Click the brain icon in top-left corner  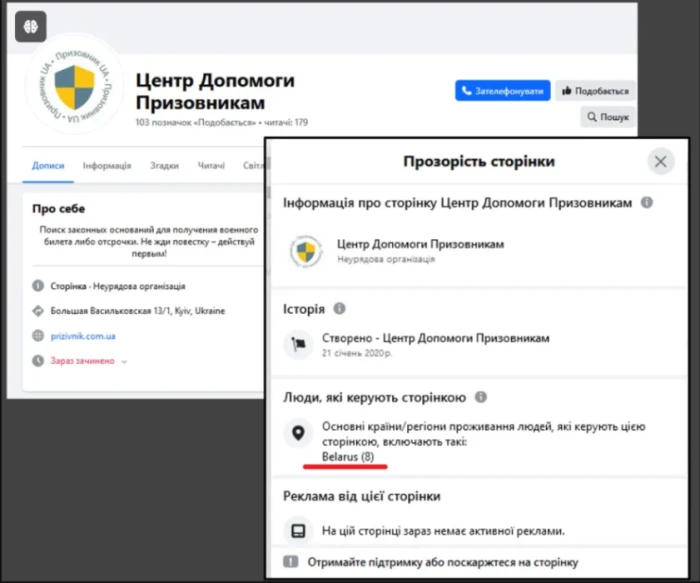pos(29,25)
